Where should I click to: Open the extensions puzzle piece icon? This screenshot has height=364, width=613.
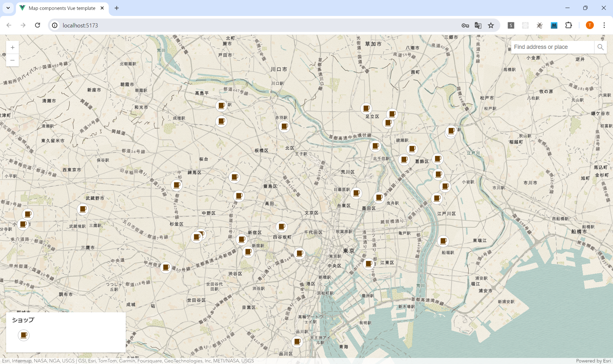(x=569, y=25)
